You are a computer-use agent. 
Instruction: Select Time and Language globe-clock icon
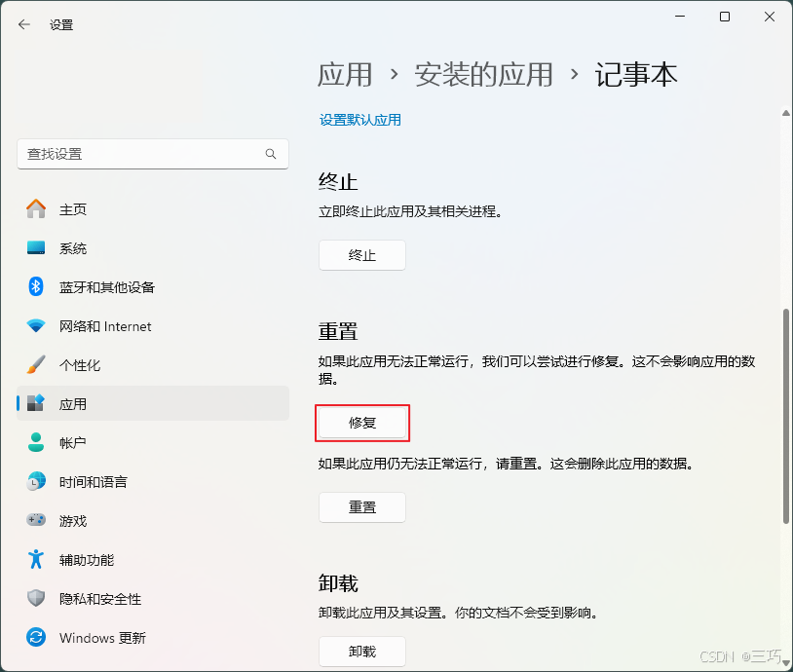pyautogui.click(x=36, y=482)
